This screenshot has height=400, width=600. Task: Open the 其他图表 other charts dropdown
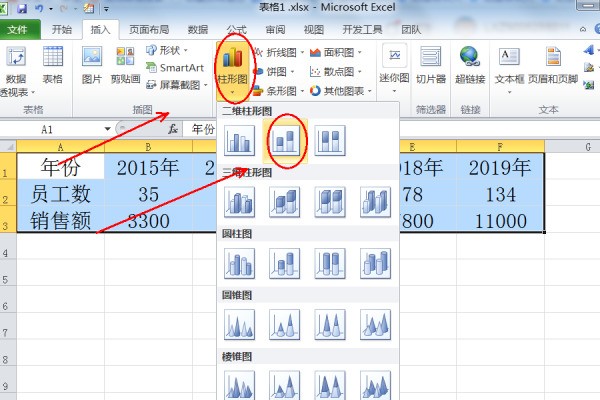click(341, 91)
